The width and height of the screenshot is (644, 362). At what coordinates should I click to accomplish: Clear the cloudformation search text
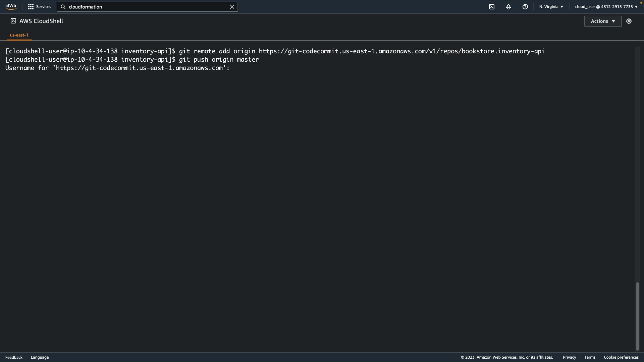click(x=232, y=7)
